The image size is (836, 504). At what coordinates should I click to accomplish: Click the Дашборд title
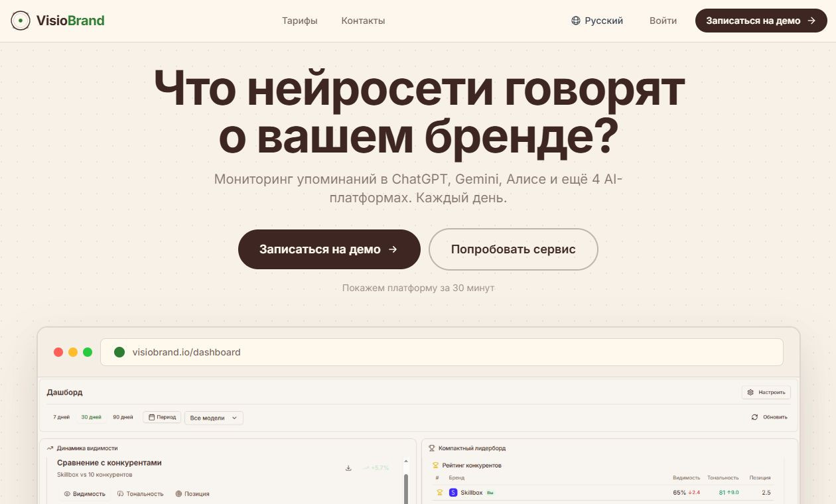64,393
